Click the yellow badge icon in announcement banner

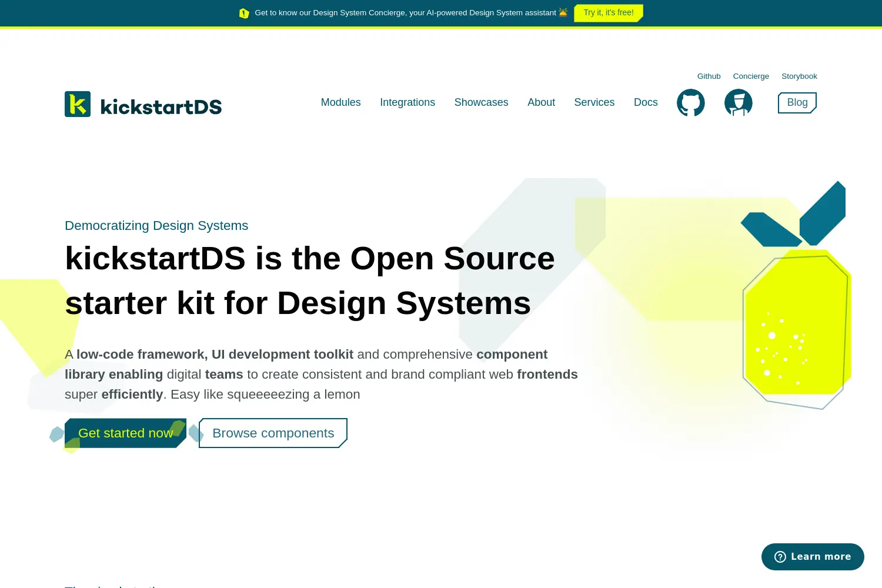[244, 13]
